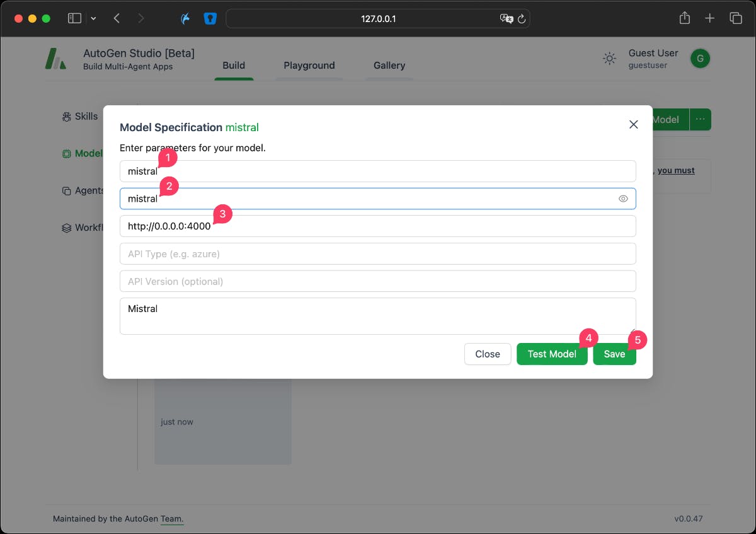Click the model name field at the top of the dialog

(x=378, y=171)
